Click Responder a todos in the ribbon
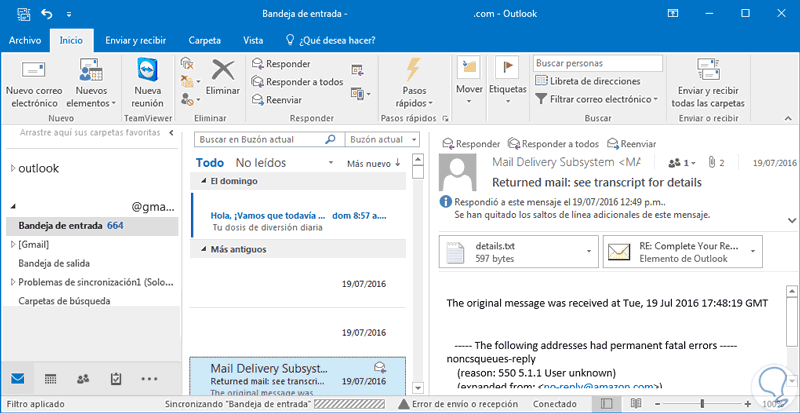 [297, 82]
